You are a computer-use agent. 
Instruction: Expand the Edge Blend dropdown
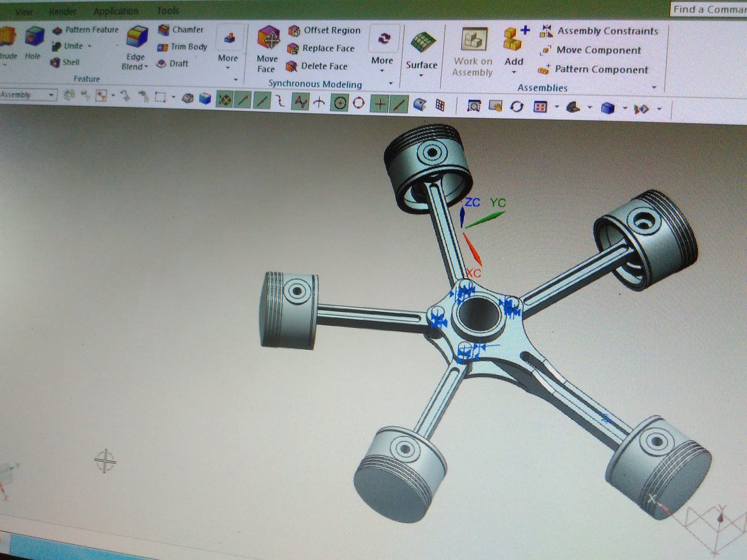pyautogui.click(x=146, y=67)
